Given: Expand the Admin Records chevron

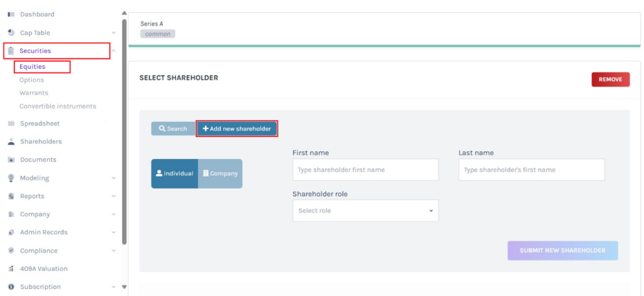Looking at the screenshot, I should point(114,233).
